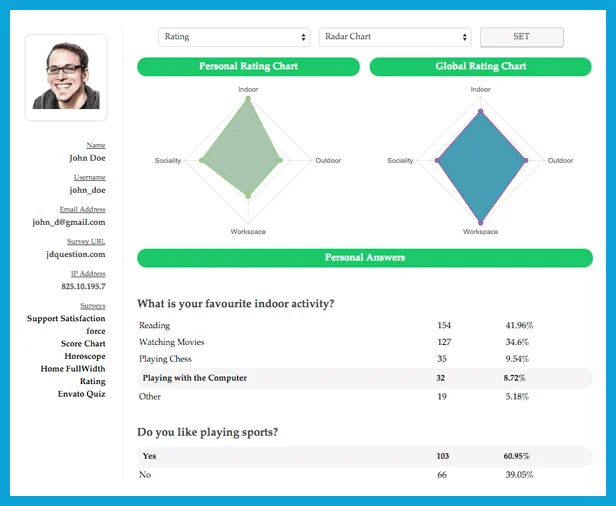Select the Horoscope survey link

85,356
